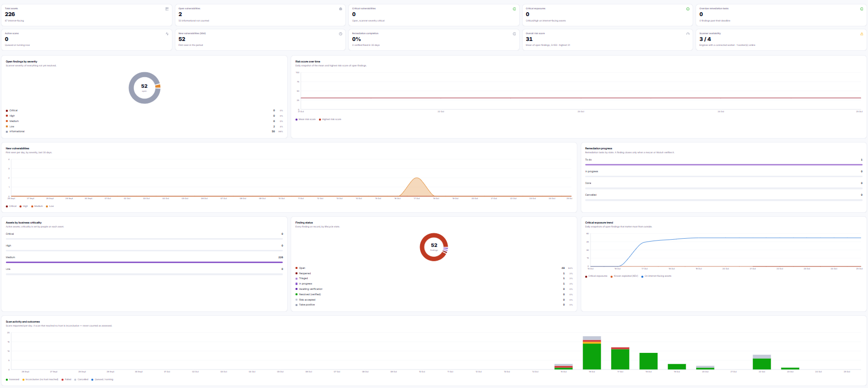Toggle On internet-facing assets legend series
This screenshot has width=868, height=388.
point(656,276)
